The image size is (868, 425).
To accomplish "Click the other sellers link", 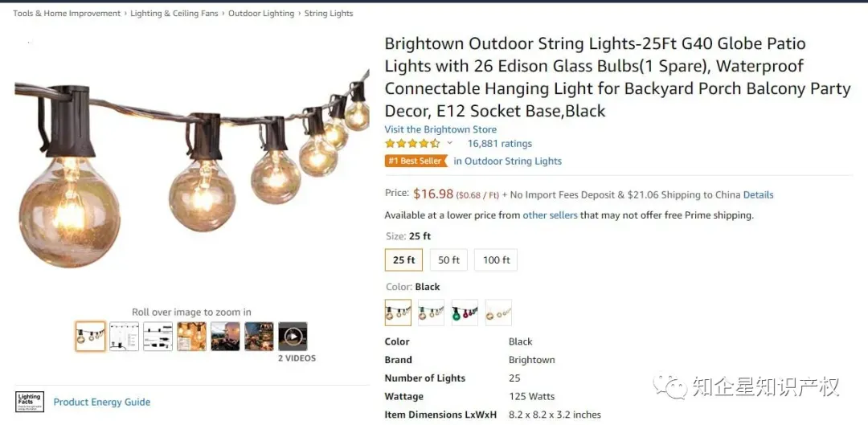I will tap(550, 215).
